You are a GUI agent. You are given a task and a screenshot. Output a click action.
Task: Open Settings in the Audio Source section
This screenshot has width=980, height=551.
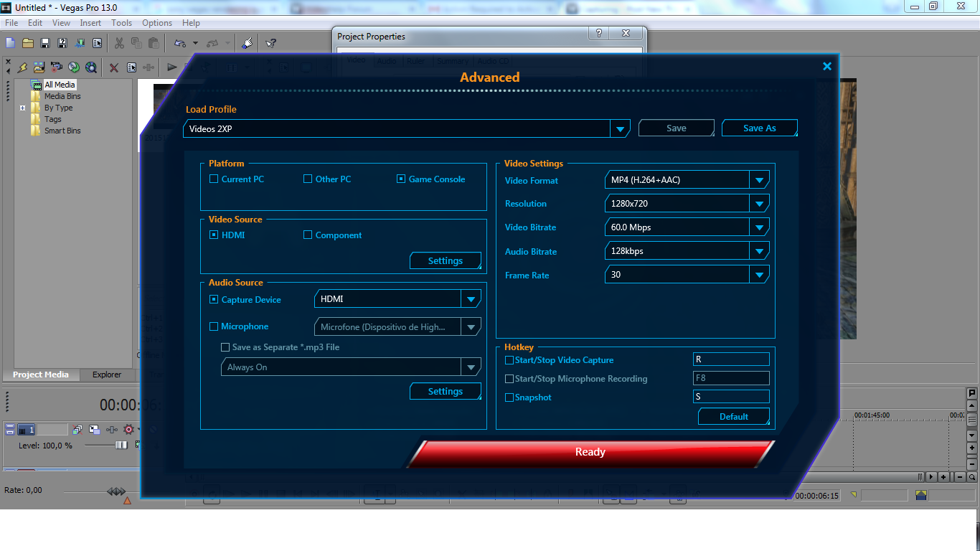446,392
